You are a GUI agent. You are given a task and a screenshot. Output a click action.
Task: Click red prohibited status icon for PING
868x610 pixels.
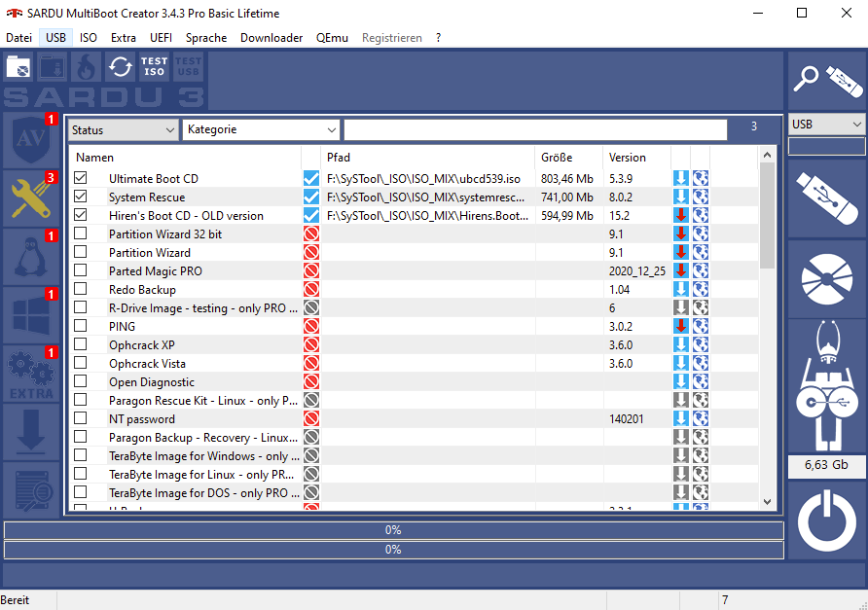tap(311, 327)
